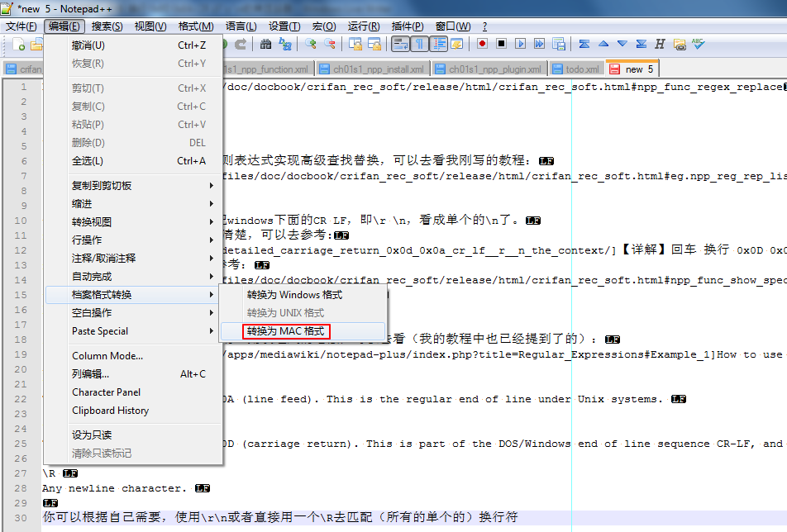Click the ABC spell check icon
The image size is (787, 532).
(x=699, y=44)
